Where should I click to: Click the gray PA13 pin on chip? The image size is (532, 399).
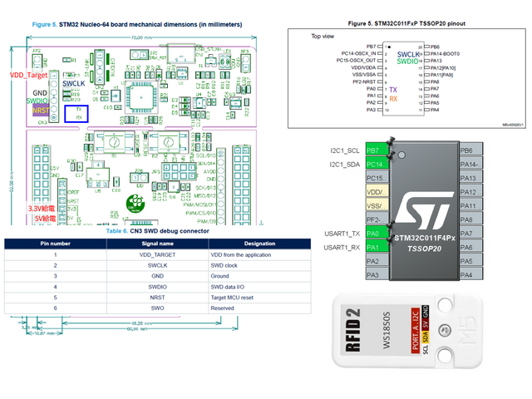coord(470,178)
